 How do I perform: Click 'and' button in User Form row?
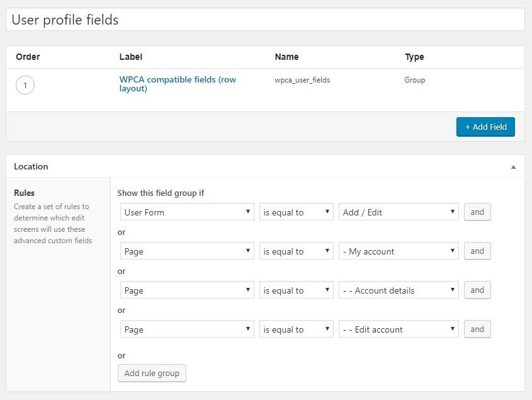[x=477, y=212]
